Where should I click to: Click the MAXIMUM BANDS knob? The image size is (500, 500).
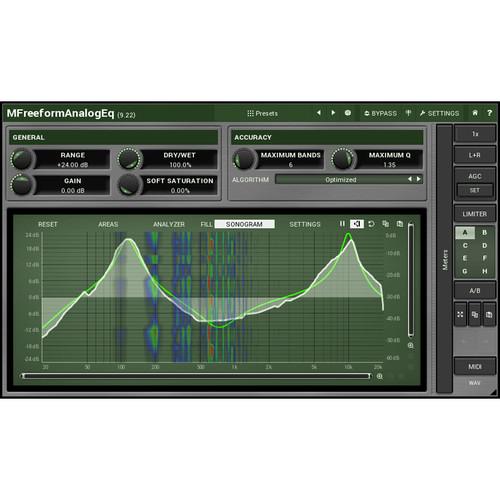244,159
